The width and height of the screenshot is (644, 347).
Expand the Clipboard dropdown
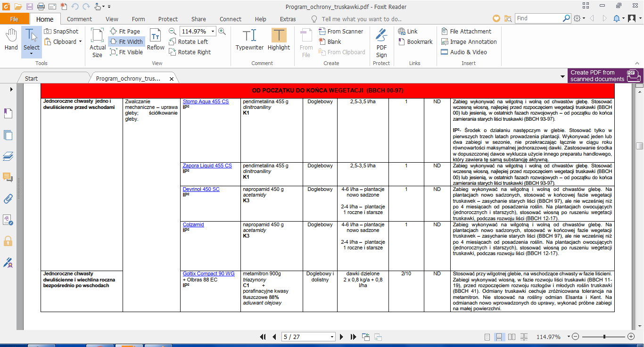point(80,41)
